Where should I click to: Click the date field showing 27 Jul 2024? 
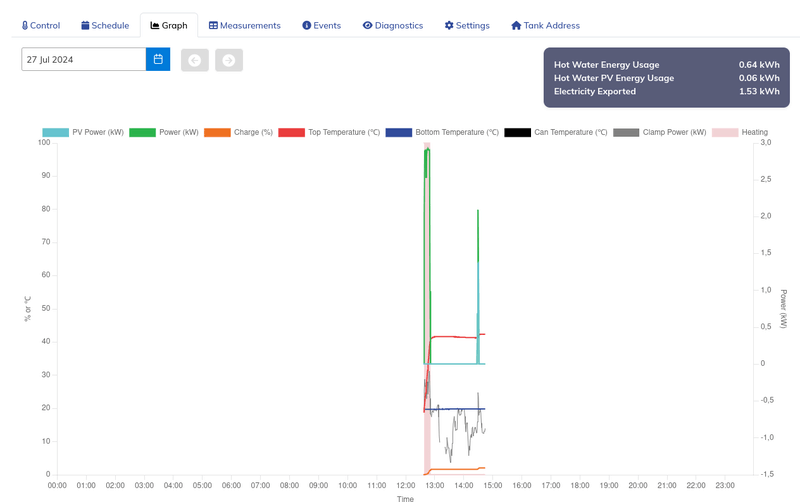84,59
